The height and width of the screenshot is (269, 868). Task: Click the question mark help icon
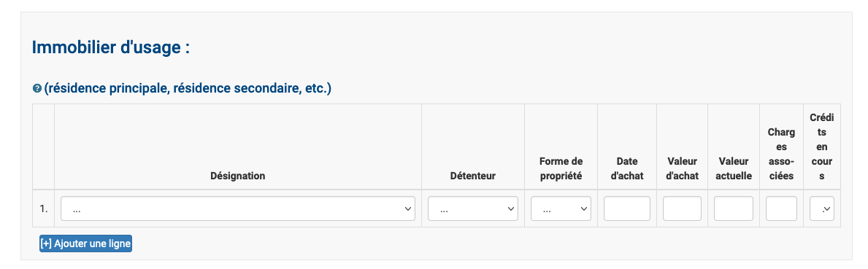pyautogui.click(x=37, y=88)
